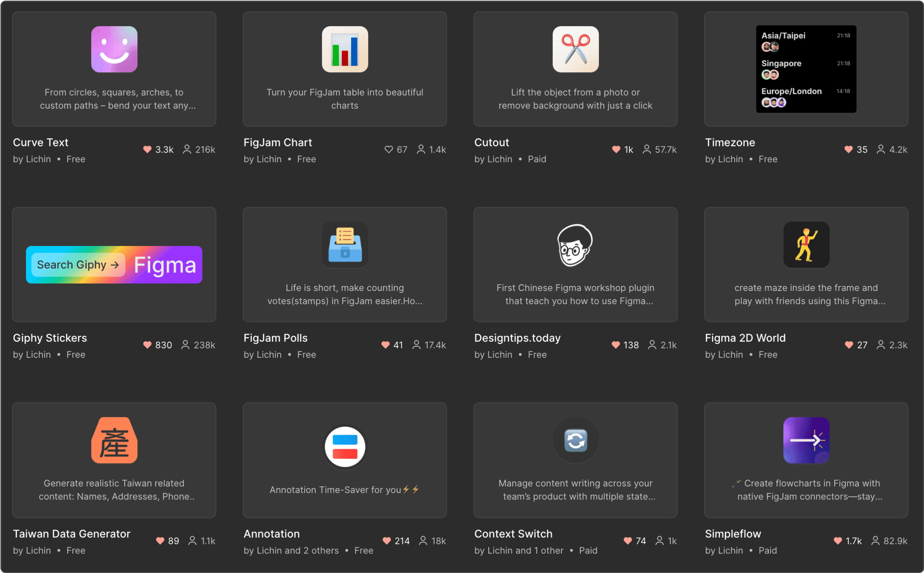The image size is (924, 573).
Task: Click the users icon for FigJam Chart
Action: [x=421, y=149]
